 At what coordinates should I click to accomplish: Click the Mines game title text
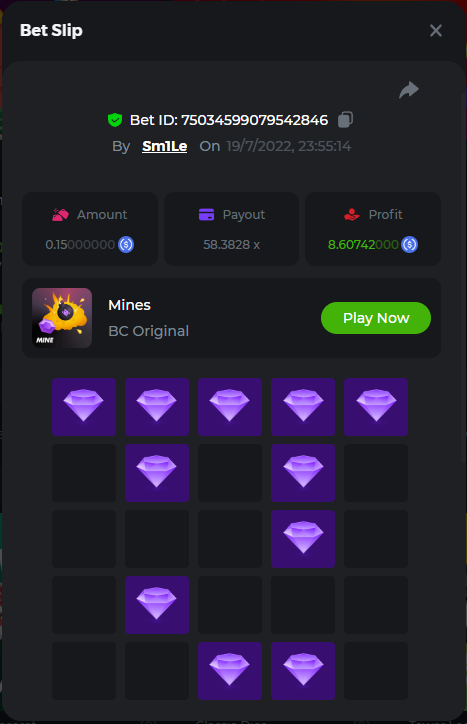coord(129,305)
